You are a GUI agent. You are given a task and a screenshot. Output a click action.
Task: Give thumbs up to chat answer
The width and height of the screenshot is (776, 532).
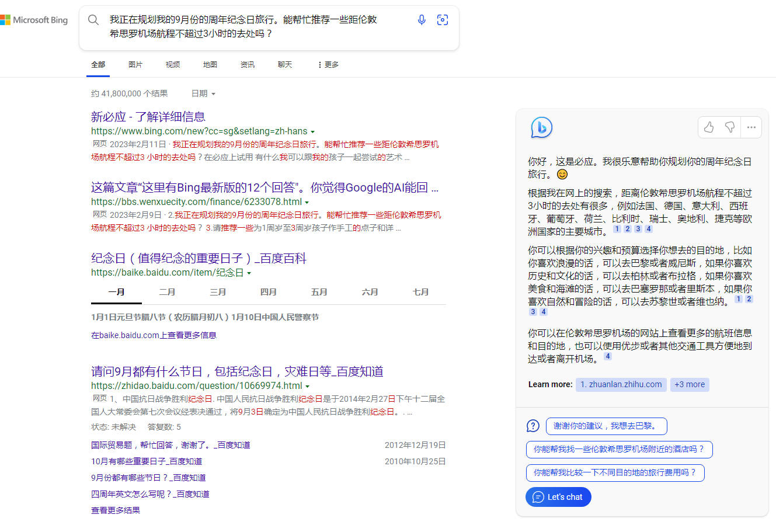coord(709,127)
